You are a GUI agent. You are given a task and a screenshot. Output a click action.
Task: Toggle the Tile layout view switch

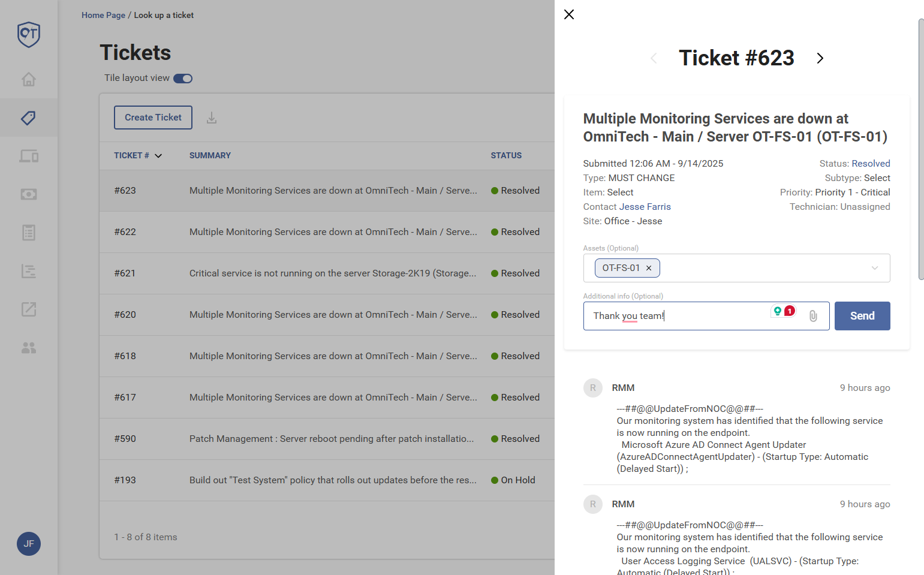pos(183,79)
